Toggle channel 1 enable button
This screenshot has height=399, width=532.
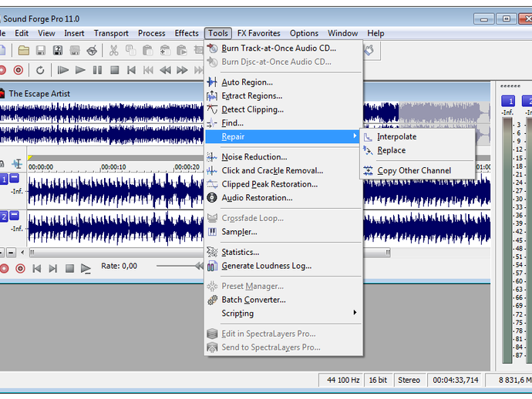[x=4, y=179]
